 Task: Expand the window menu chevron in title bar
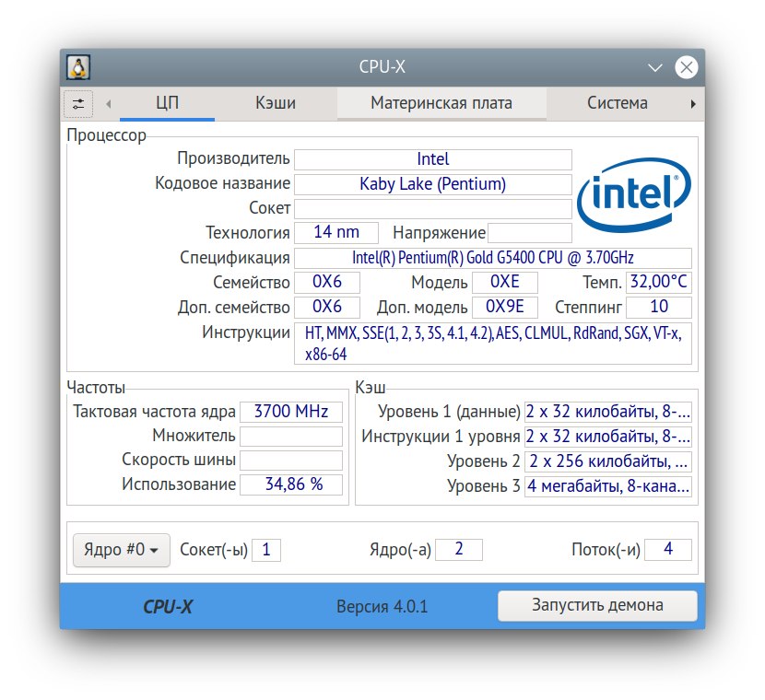tap(654, 67)
